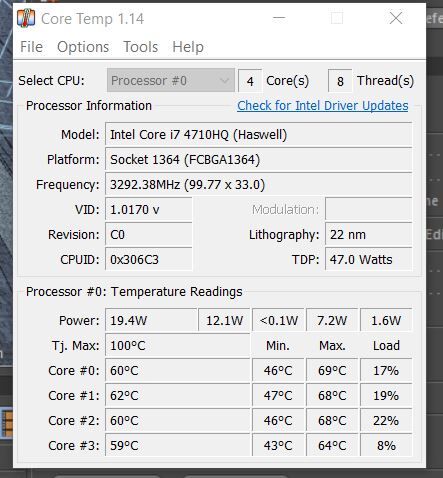This screenshot has height=478, width=443.
Task: Click Core #1 load value 19%
Action: (x=386, y=395)
